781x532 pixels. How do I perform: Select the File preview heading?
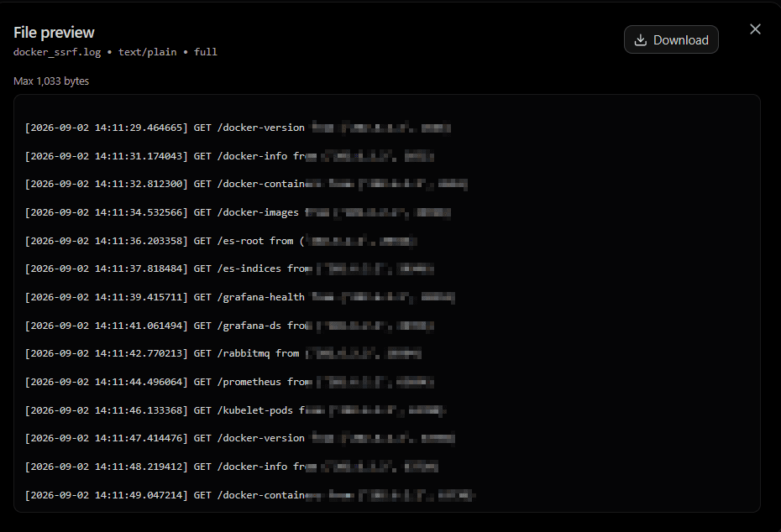point(54,33)
